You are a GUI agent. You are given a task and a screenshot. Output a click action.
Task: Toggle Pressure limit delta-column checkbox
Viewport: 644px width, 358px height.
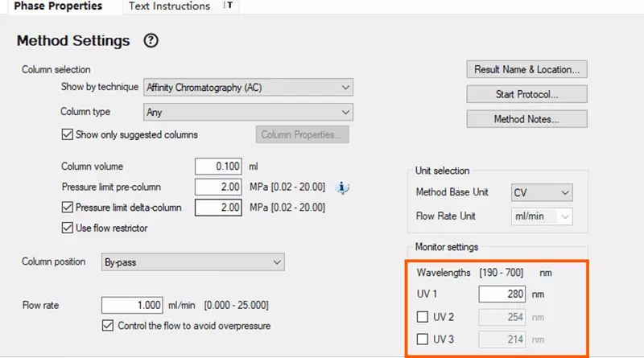[68, 208]
